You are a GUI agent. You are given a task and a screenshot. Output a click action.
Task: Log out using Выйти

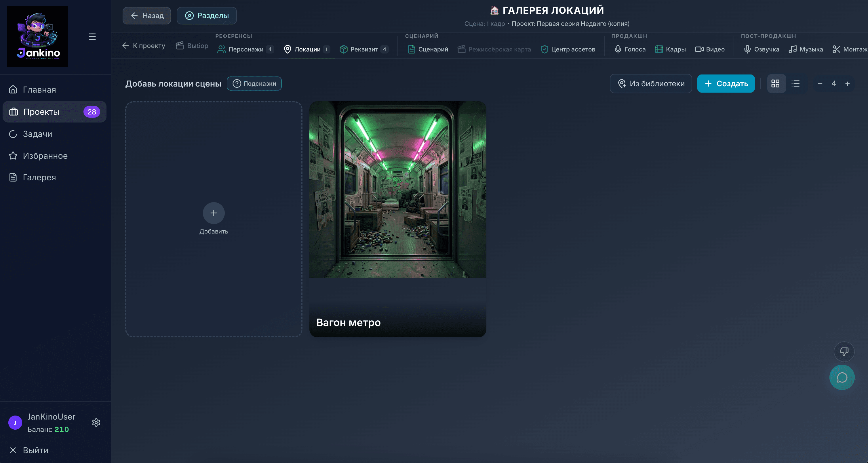[x=29, y=450]
